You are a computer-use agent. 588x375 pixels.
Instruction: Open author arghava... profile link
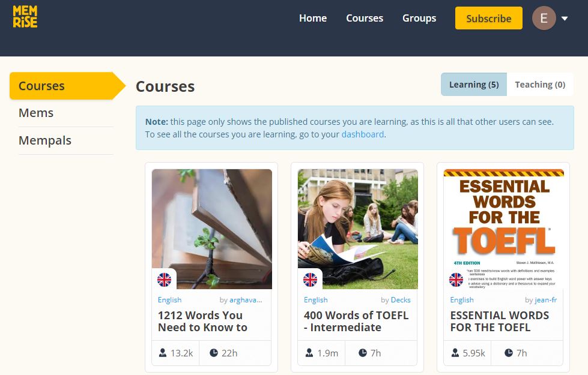coord(246,300)
